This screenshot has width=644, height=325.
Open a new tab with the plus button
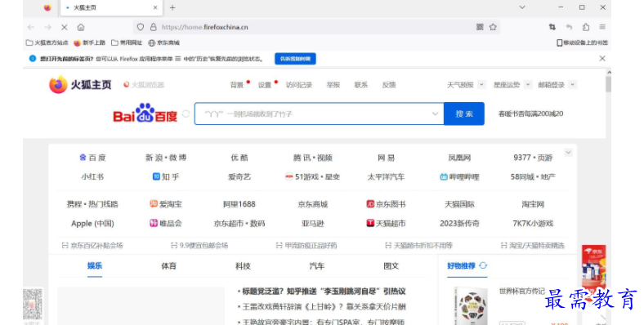pos(172,7)
